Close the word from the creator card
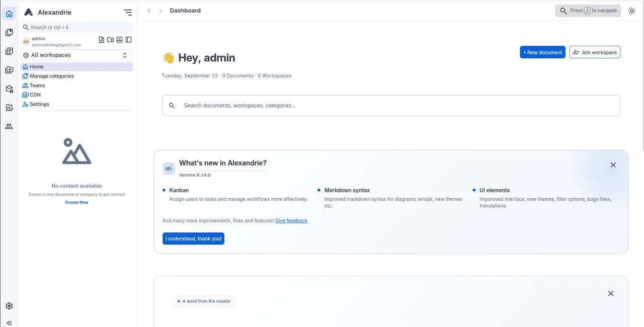644x327 pixels. (x=611, y=293)
